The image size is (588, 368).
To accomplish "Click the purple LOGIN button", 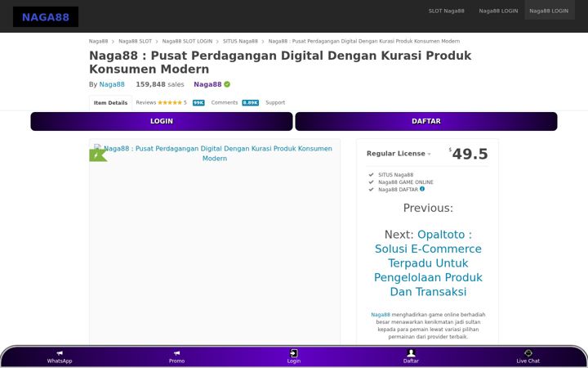I will point(162,121).
